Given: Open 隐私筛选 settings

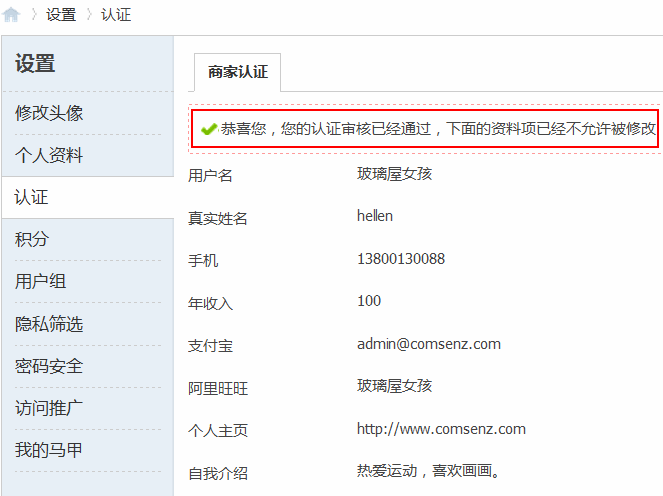Looking at the screenshot, I should (49, 324).
